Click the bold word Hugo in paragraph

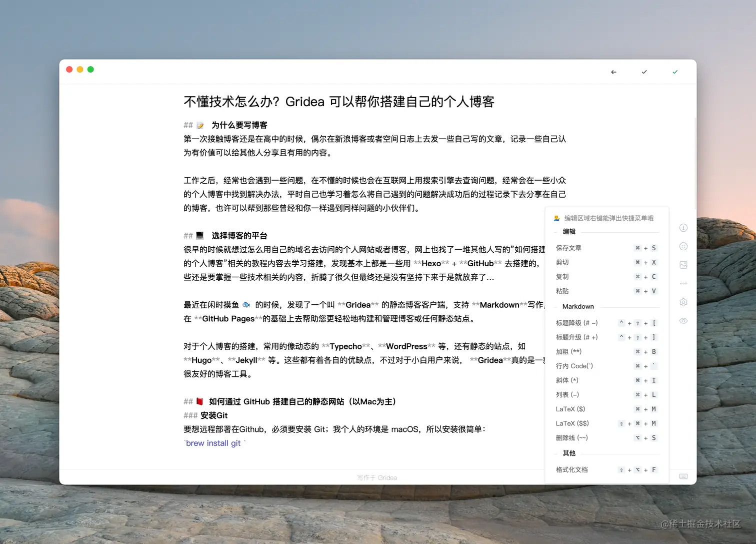click(201, 360)
